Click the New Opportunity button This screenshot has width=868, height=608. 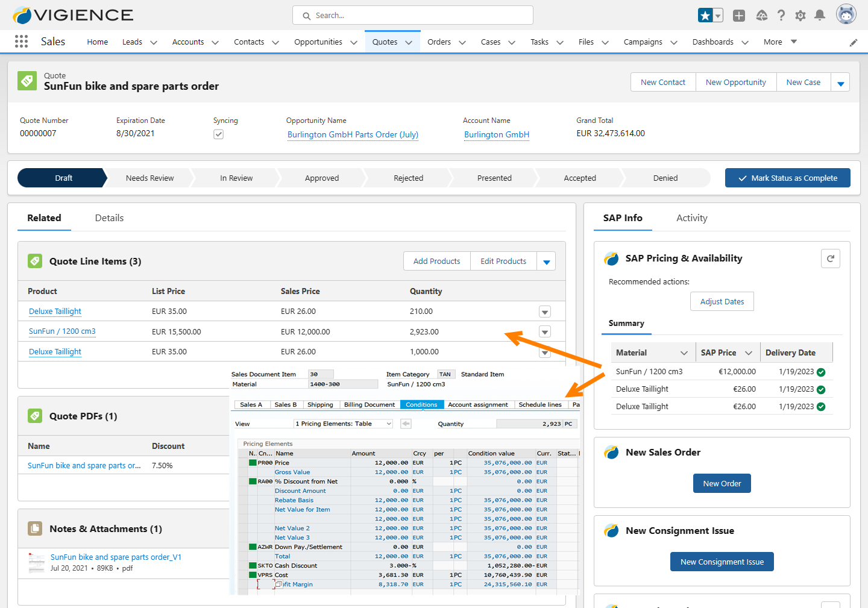pyautogui.click(x=736, y=83)
